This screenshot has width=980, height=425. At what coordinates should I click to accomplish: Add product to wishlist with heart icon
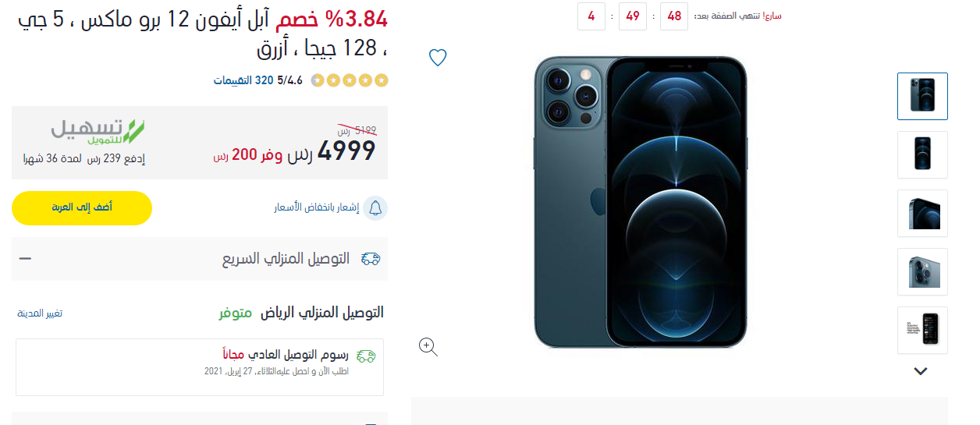[438, 57]
